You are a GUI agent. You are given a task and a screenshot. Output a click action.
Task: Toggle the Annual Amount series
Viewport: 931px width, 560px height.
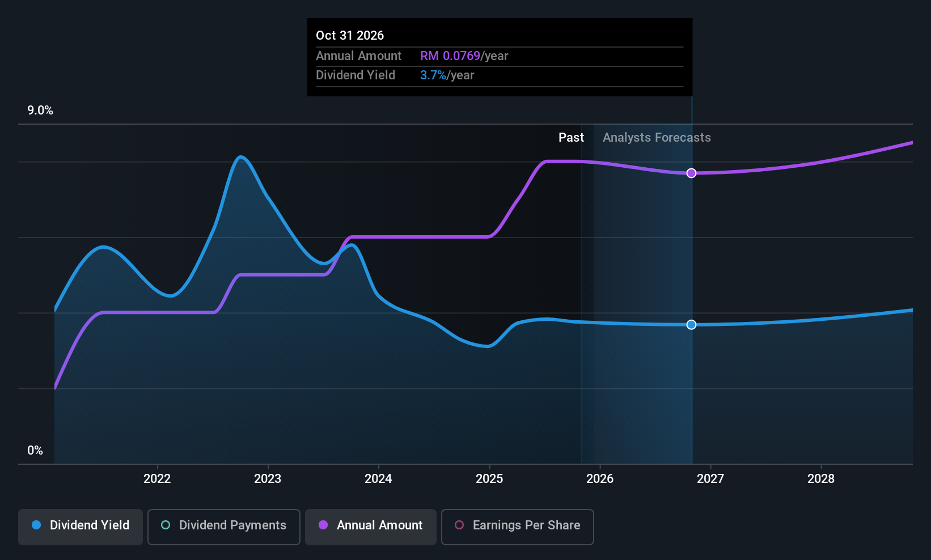point(371,527)
